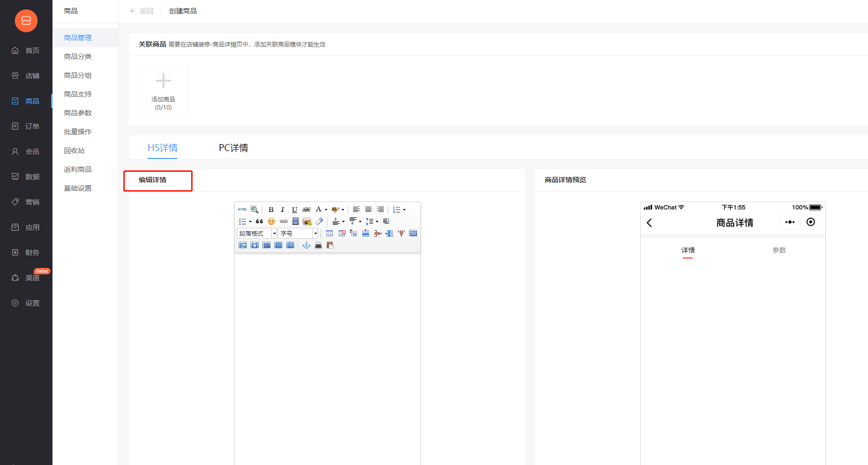Split cell into rows
The height and width of the screenshot is (465, 868).
click(278, 245)
